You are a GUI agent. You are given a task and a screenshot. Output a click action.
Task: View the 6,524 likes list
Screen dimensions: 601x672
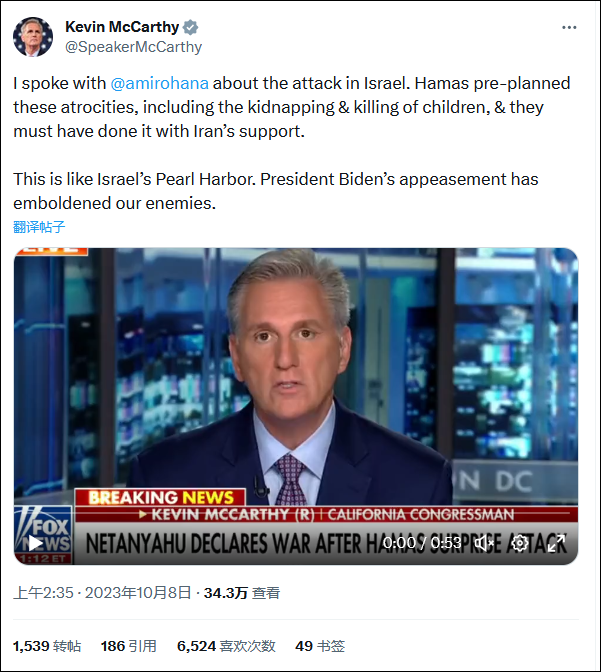[x=225, y=646]
